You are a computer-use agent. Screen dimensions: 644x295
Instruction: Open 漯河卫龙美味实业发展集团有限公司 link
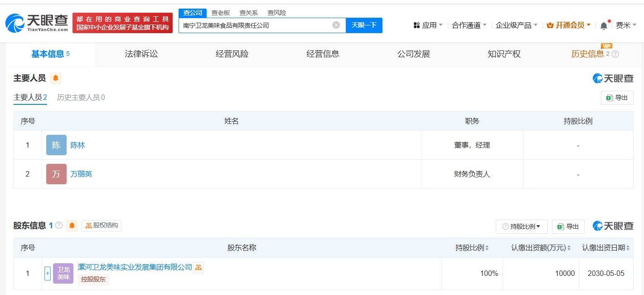pyautogui.click(x=135, y=267)
